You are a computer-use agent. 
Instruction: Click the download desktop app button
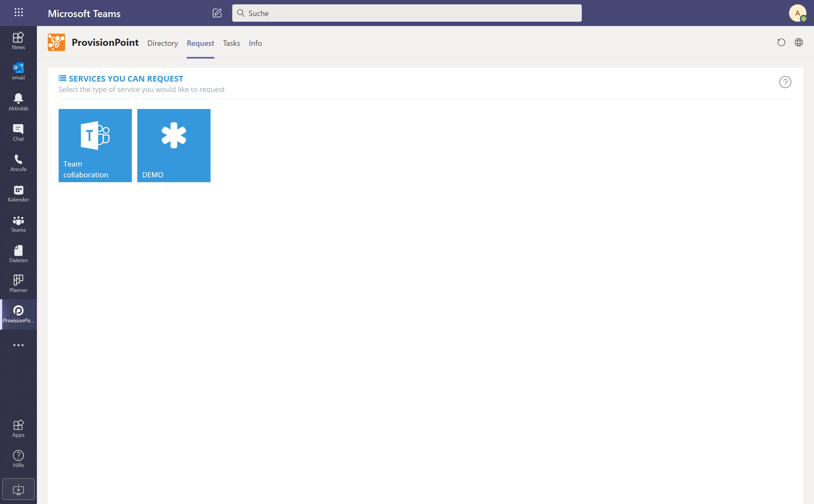pyautogui.click(x=18, y=489)
